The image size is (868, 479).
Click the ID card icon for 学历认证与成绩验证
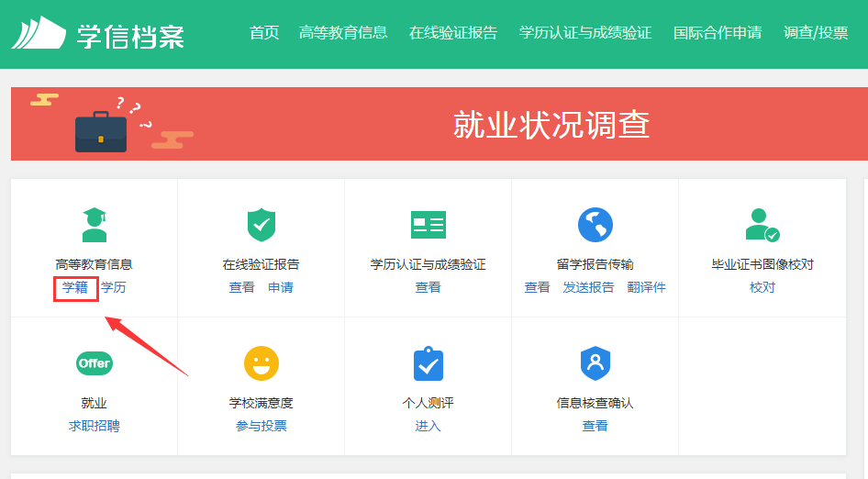[428, 225]
